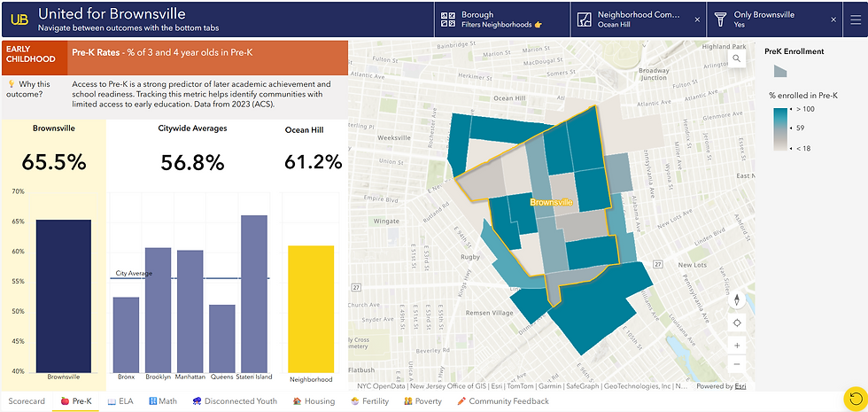
Task: Clear the Only Brownsville filter
Action: [833, 19]
